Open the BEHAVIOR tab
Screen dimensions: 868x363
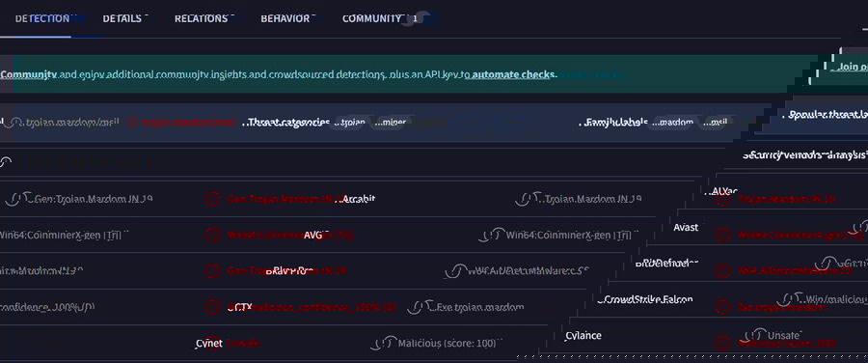point(285,18)
